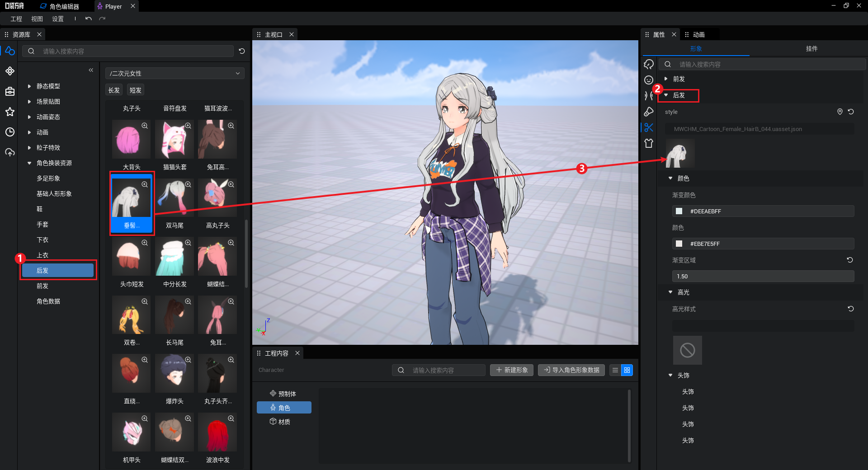This screenshot has width=868, height=470.
Task: Reset the 高光样式 property
Action: [x=851, y=309]
